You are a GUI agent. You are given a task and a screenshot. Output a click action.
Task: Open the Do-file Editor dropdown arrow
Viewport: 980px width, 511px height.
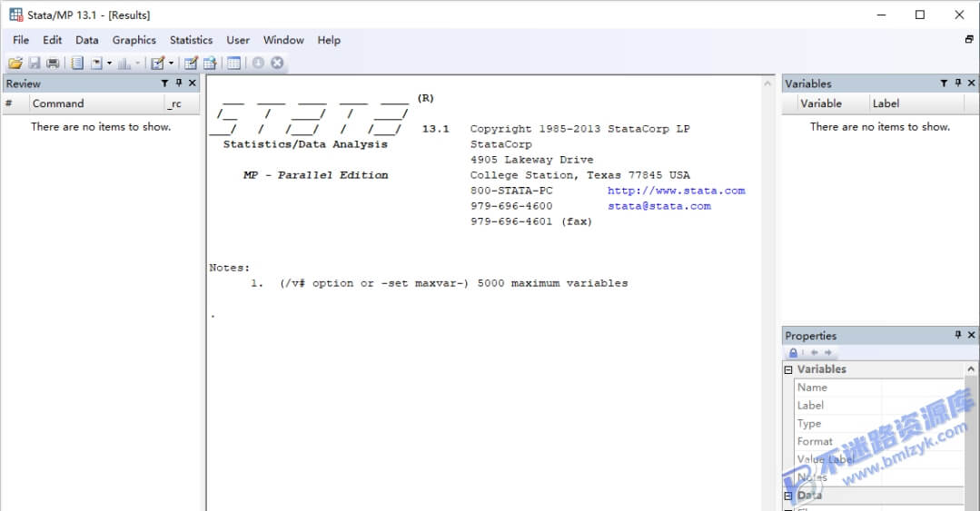point(171,64)
